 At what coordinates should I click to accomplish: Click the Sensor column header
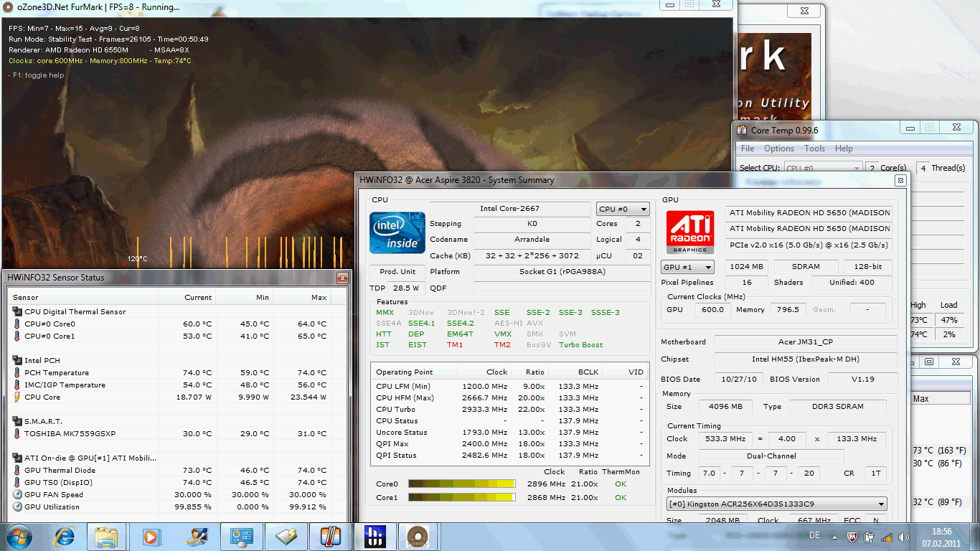pos(83,297)
